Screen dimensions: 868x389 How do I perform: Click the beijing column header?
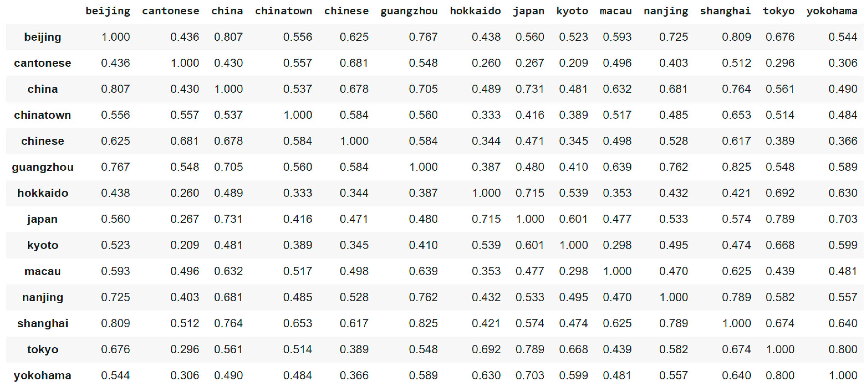(107, 11)
